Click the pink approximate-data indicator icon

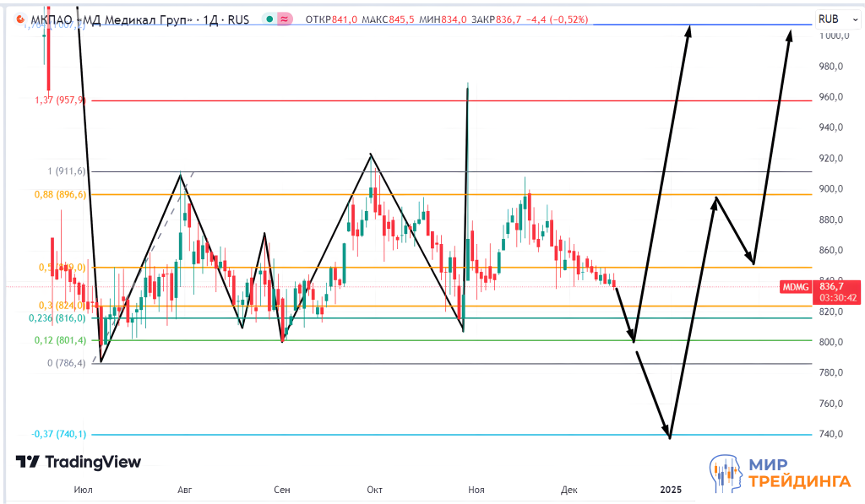point(285,19)
